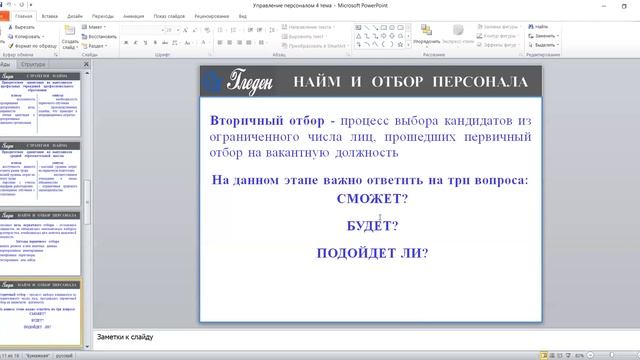The image size is (640, 360).
Task: Click the Вырезать (cut) button
Action: (21, 27)
